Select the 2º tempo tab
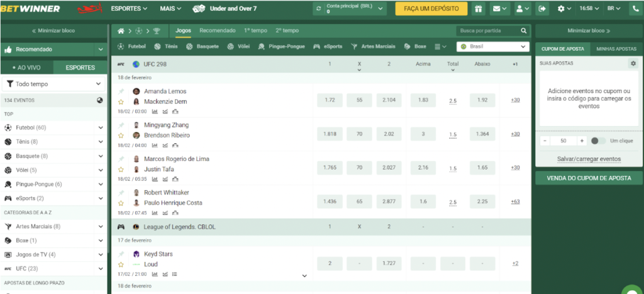 pyautogui.click(x=287, y=31)
